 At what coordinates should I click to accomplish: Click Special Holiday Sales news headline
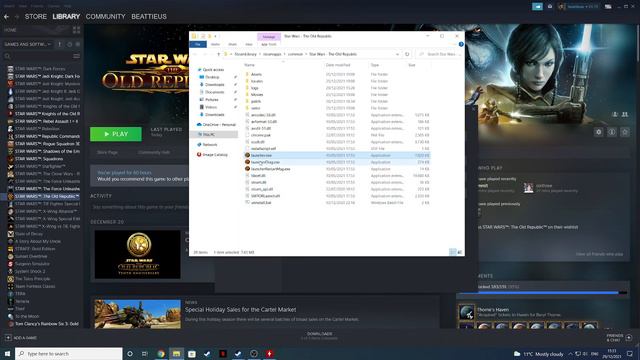(x=240, y=310)
